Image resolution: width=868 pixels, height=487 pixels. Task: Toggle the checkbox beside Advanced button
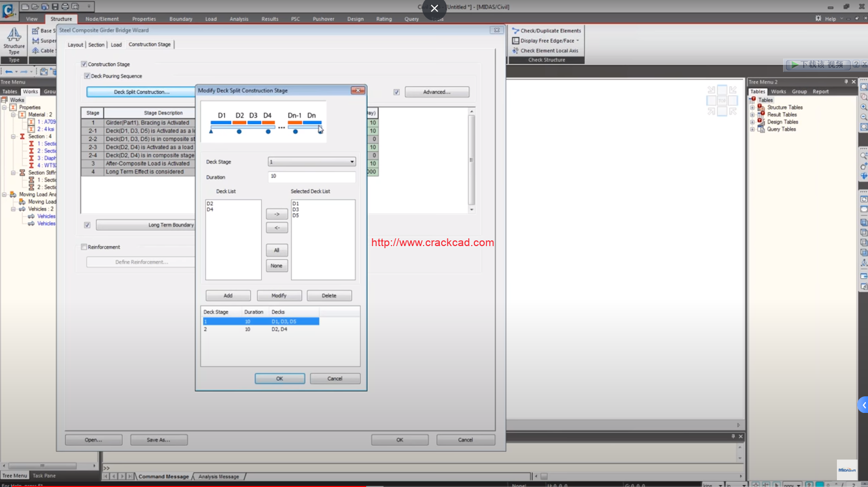[397, 92]
